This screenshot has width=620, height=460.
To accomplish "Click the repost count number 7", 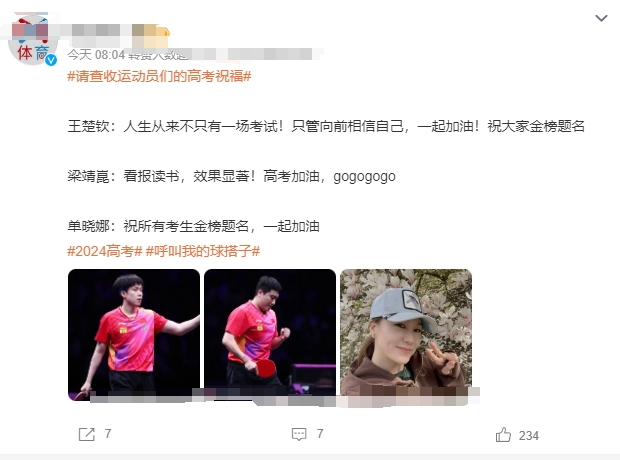I will pyautogui.click(x=108, y=434).
